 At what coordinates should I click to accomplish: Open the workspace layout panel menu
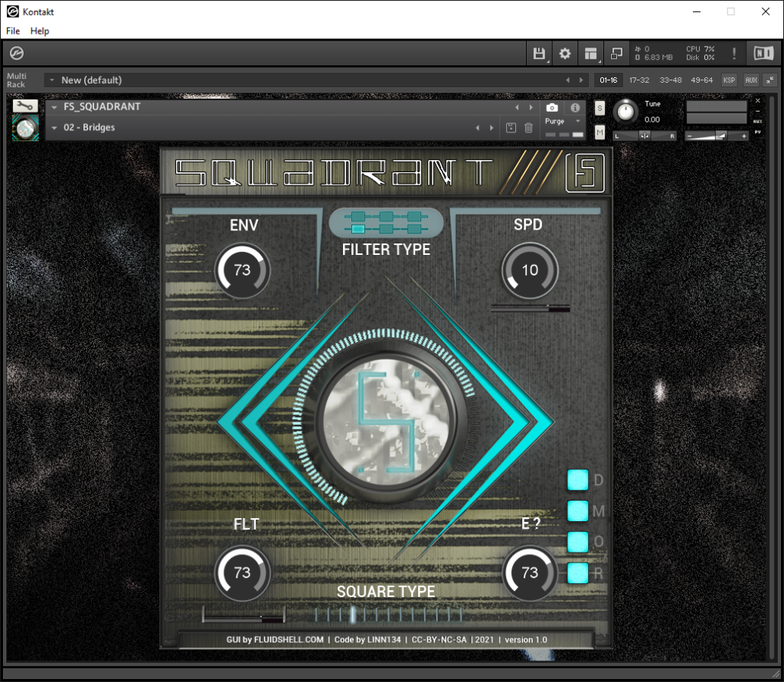[x=591, y=54]
